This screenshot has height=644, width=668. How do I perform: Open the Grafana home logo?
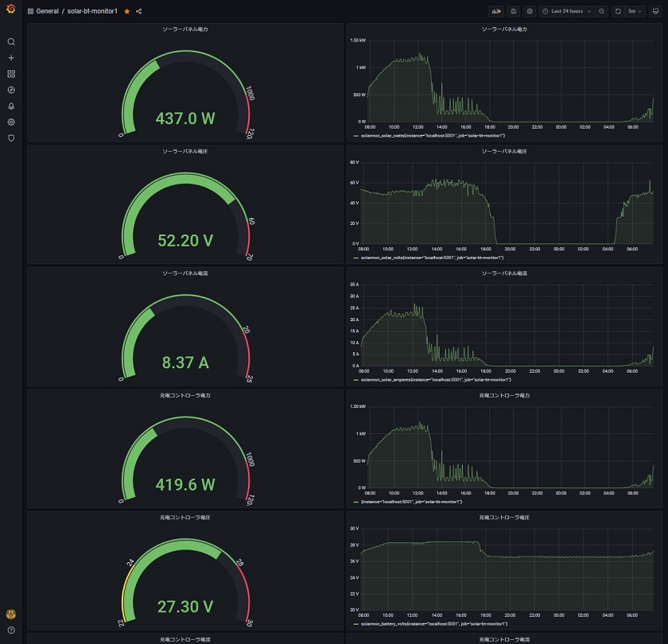pyautogui.click(x=11, y=8)
